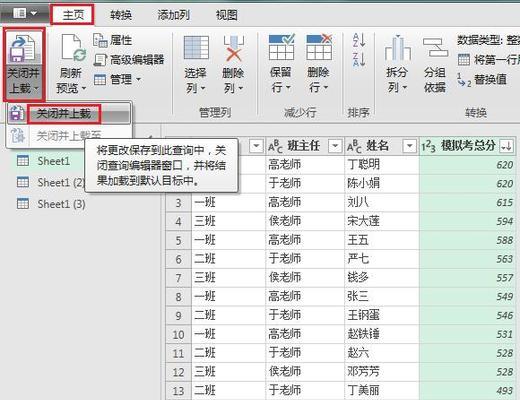Open the 班主任 column filter dropdown
Image resolution: width=520 pixels, height=400 pixels.
click(335, 146)
